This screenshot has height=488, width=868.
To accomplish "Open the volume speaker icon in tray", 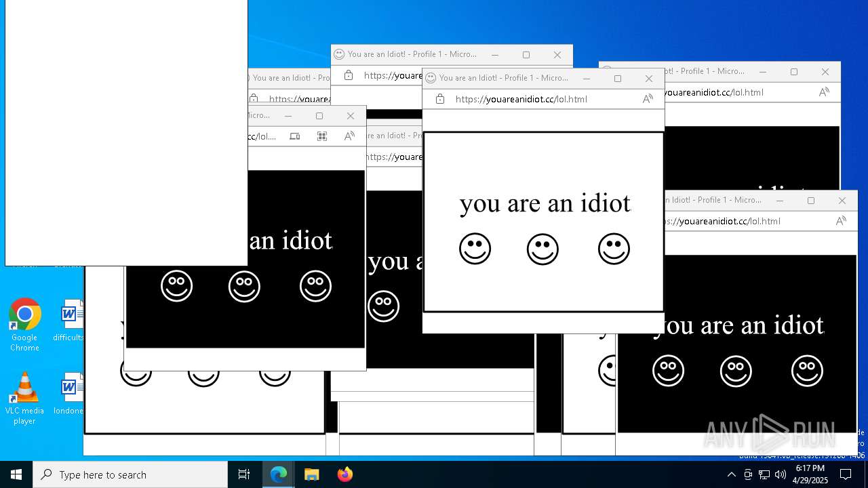I will coord(781,474).
